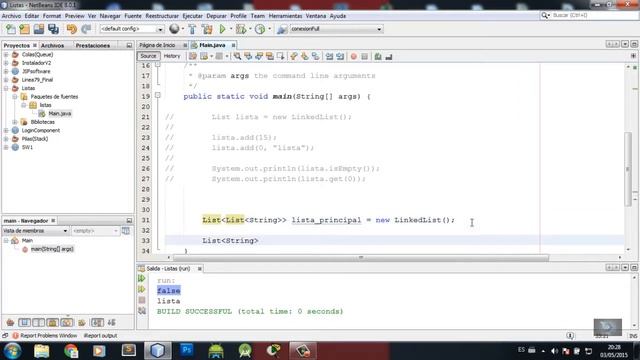Click Stop Macro Recording icon
Image resolution: width=640 pixels, height=360 pixels.
[364, 56]
